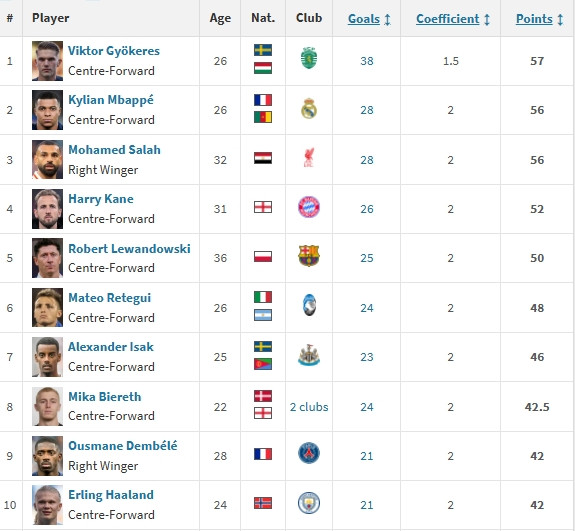The width and height of the screenshot is (575, 531).
Task: Select the Liverpool club logo
Action: (309, 157)
